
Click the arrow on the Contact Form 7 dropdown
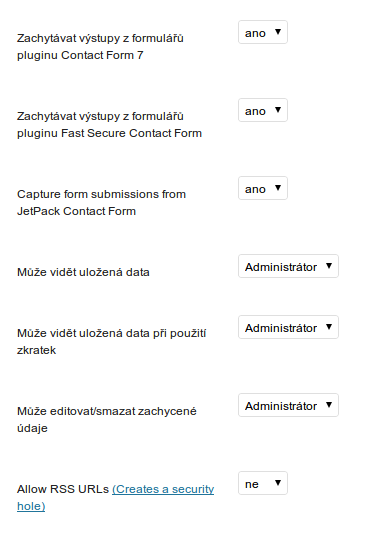coord(278,32)
